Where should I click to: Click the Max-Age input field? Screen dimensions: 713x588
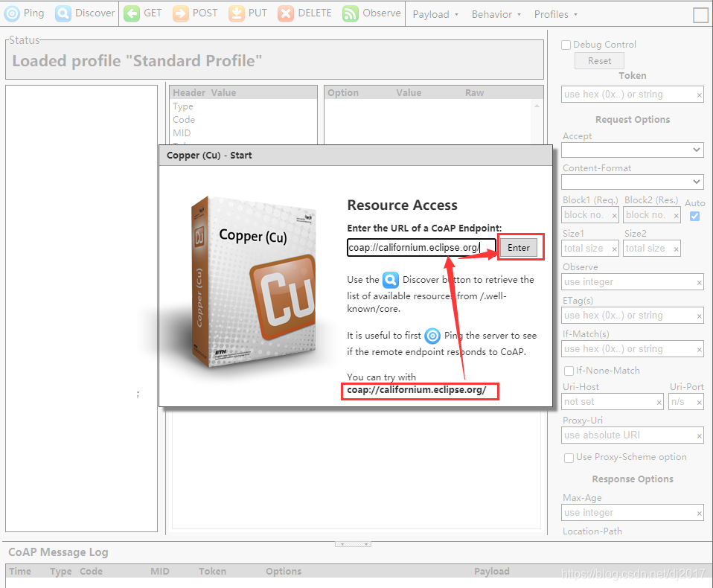pyautogui.click(x=632, y=513)
